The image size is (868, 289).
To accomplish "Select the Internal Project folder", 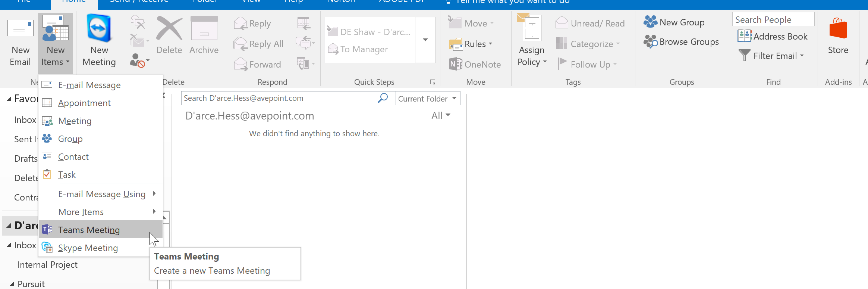I will click(47, 265).
